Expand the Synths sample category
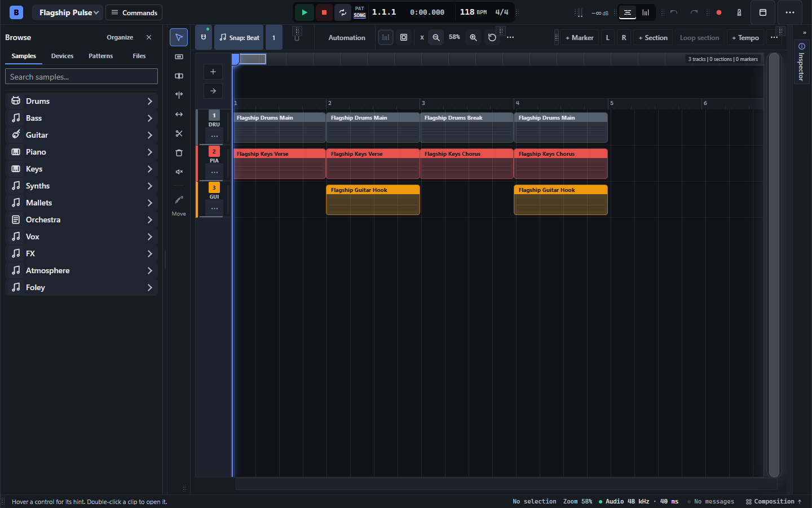 click(x=81, y=186)
